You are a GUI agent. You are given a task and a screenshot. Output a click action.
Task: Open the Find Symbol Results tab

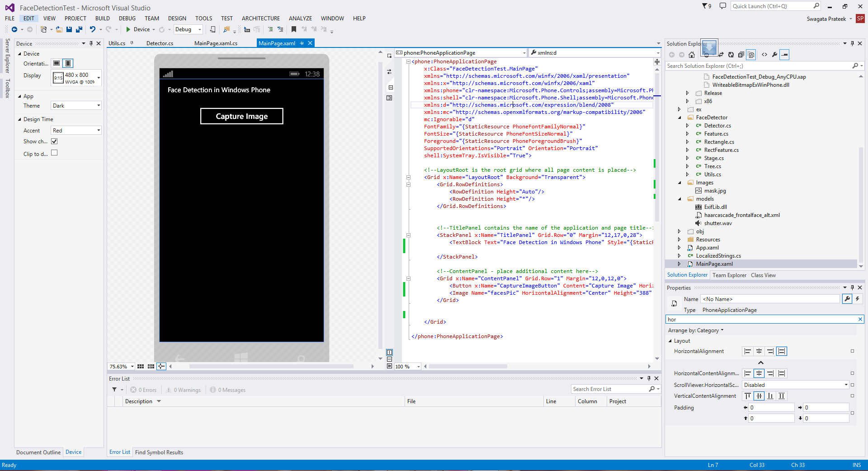coord(159,452)
